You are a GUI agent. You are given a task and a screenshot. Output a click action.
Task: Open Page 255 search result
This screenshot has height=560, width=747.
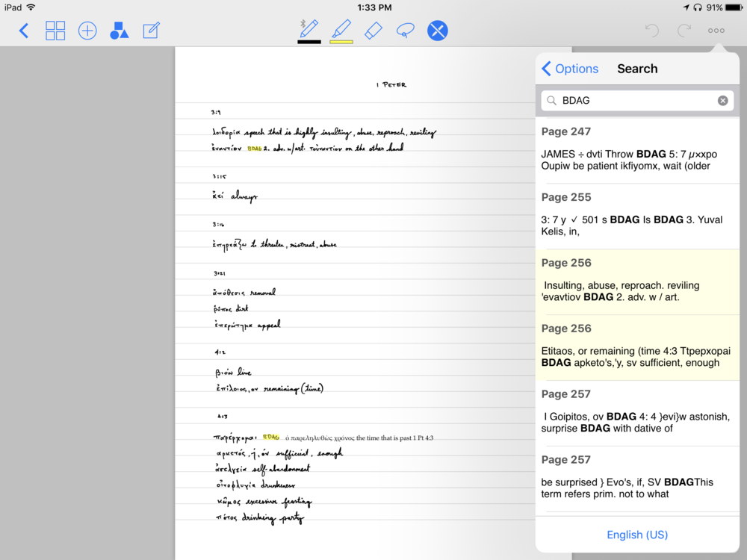[x=637, y=216]
